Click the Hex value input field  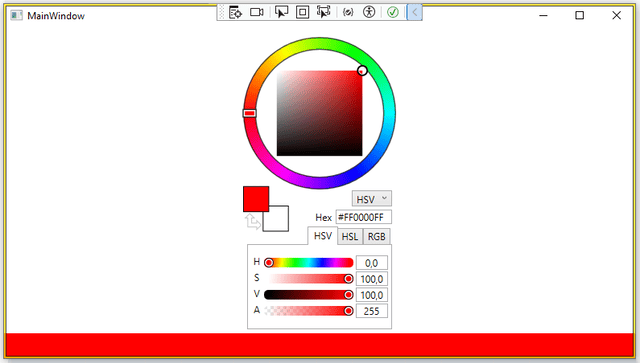pos(364,217)
